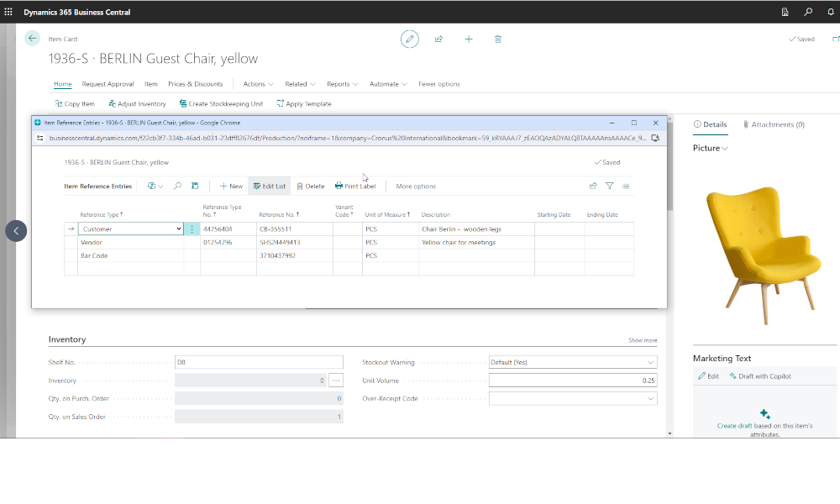Click the pencil edit icon on Item Card
Image resolution: width=840 pixels, height=504 pixels.
409,39
